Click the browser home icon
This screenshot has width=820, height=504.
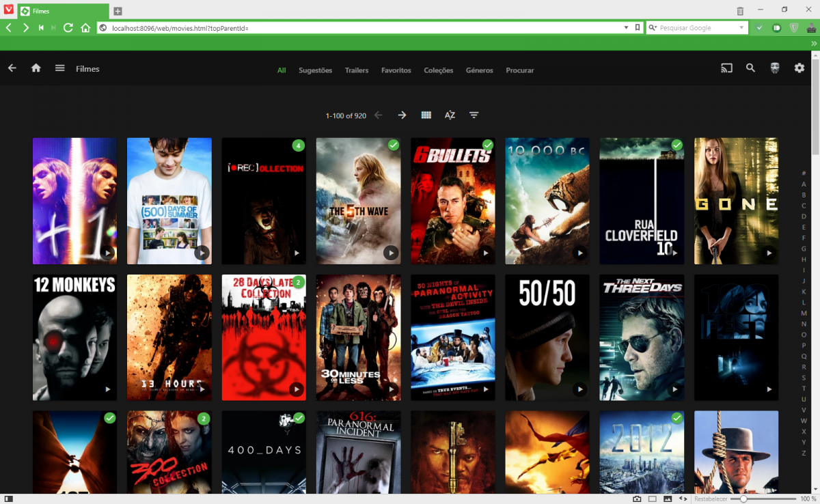[x=85, y=28]
